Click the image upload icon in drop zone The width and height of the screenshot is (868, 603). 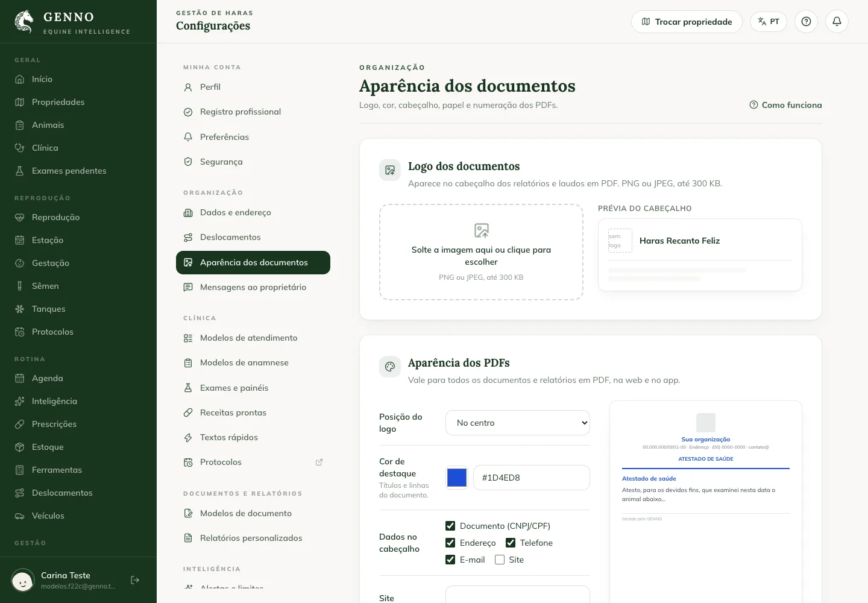point(481,230)
